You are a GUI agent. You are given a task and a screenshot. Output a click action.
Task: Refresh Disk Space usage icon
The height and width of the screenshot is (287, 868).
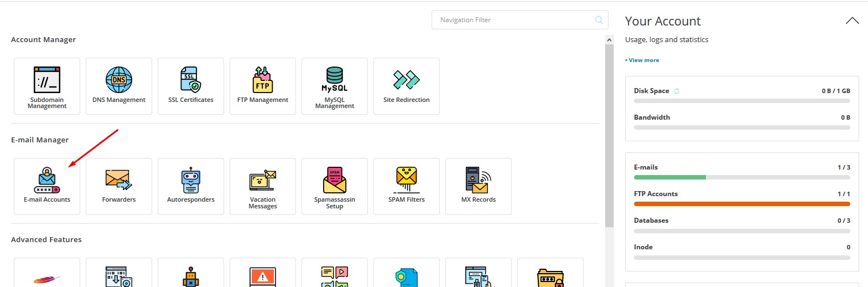[677, 91]
